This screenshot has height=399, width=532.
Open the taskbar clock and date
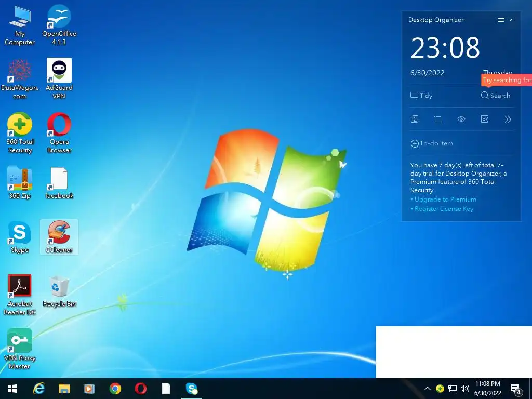[x=487, y=389]
